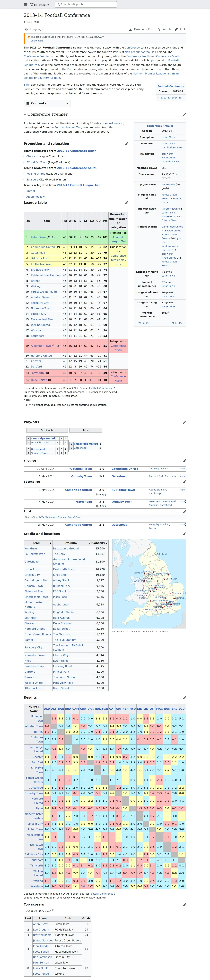Collapse the Conference Premier section chevron
210x980 pixels.
pyautogui.click(x=25, y=114)
